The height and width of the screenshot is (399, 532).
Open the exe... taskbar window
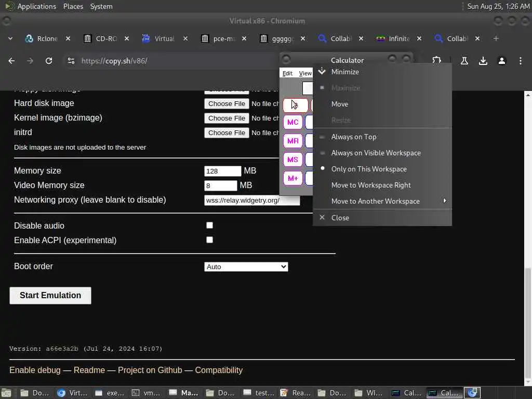110,393
